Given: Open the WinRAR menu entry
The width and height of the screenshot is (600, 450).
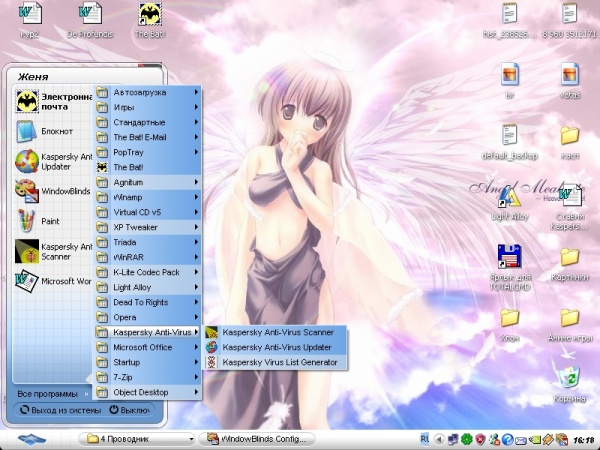Looking at the screenshot, I should [x=148, y=257].
